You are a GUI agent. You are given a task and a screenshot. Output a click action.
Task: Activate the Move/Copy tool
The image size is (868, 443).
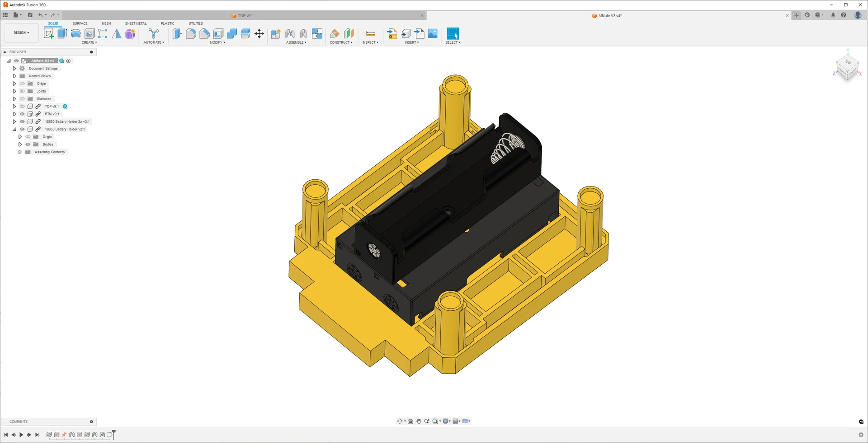(259, 33)
